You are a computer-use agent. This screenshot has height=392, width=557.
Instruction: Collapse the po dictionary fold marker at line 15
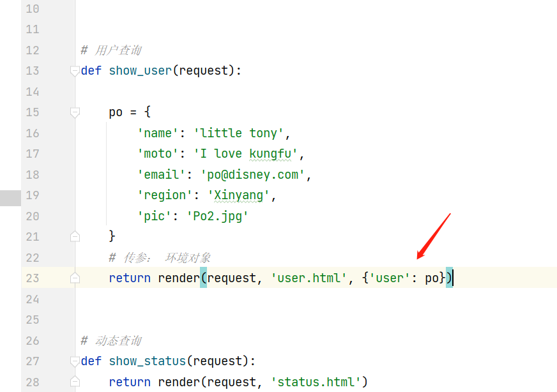(75, 112)
